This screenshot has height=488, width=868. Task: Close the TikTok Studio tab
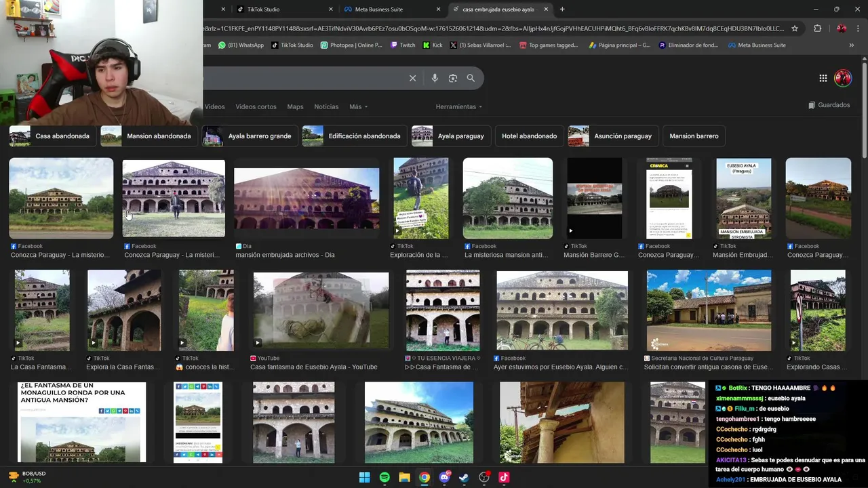coord(331,9)
